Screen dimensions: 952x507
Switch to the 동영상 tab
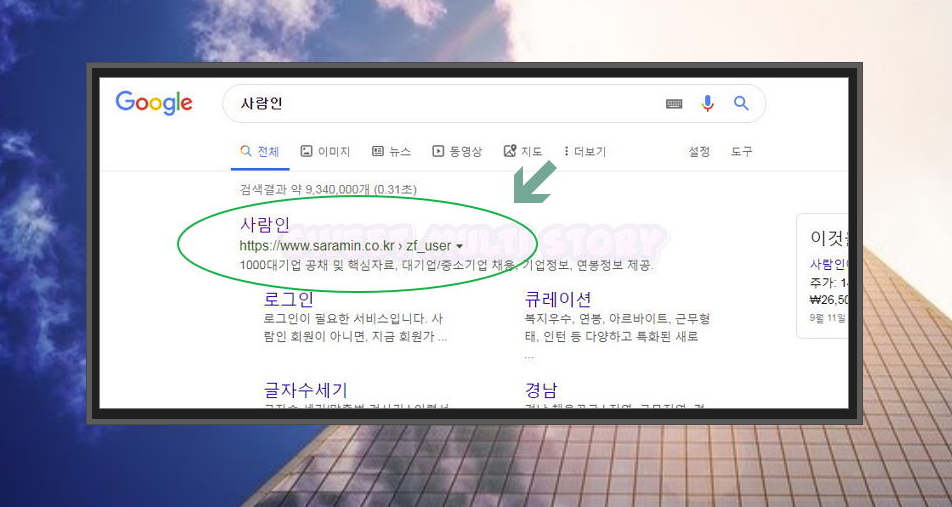tap(457, 151)
